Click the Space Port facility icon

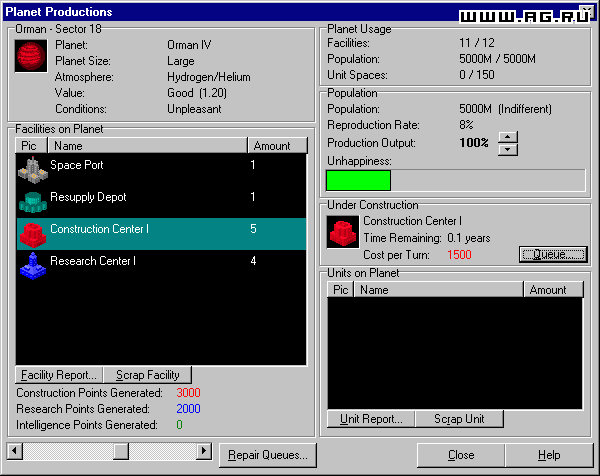point(33,170)
